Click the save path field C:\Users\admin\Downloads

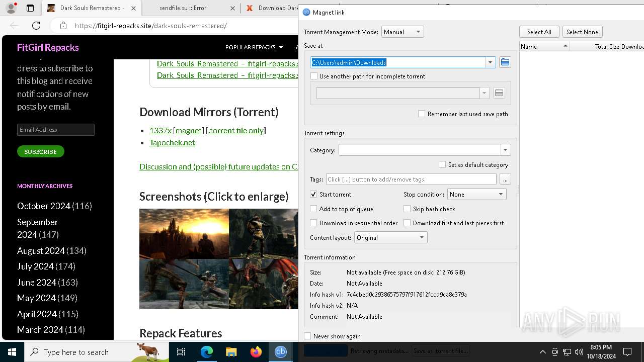(x=398, y=62)
